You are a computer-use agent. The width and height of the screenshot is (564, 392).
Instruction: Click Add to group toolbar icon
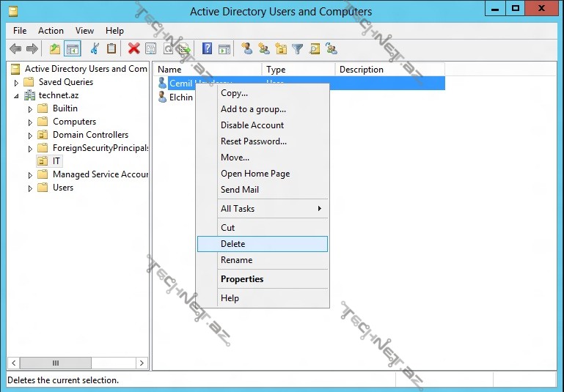click(x=332, y=48)
